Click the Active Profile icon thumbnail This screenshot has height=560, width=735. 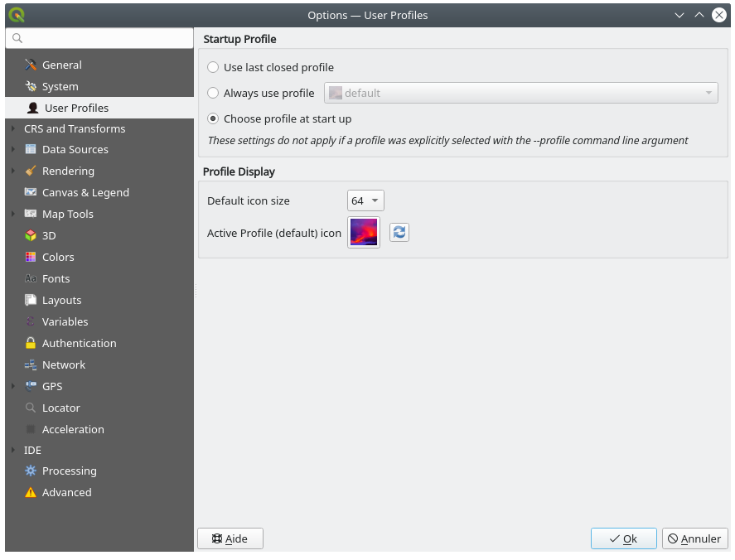363,233
